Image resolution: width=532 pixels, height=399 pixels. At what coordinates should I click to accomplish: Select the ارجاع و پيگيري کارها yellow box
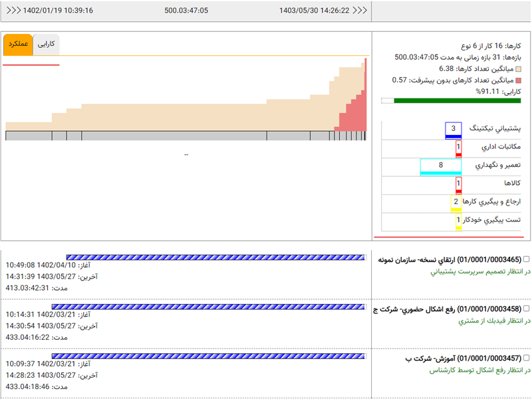456,203
